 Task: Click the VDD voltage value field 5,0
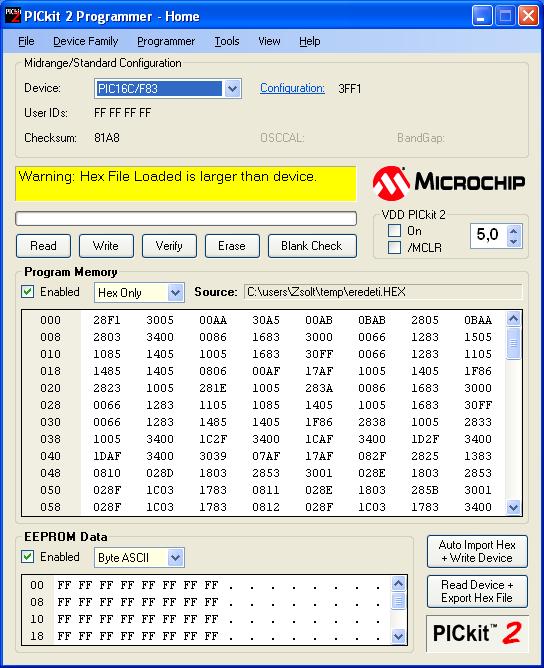click(488, 235)
